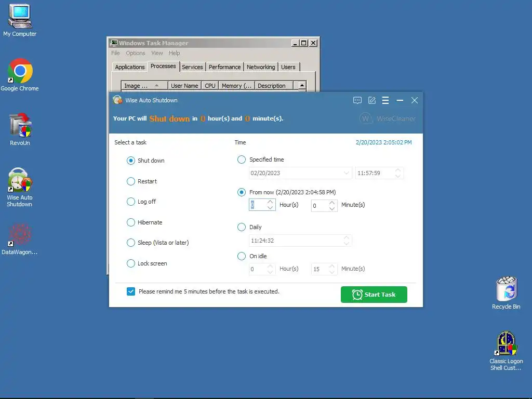
Task: Open the hamburger menu in Wise Auto Shutdown
Action: pyautogui.click(x=385, y=100)
